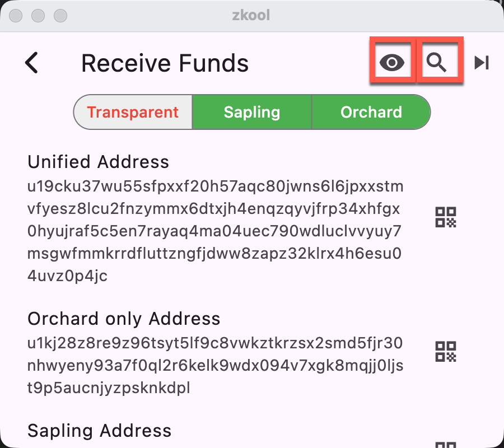This screenshot has height=448, width=504.
Task: Toggle address visibility using the eye icon
Action: [x=392, y=62]
